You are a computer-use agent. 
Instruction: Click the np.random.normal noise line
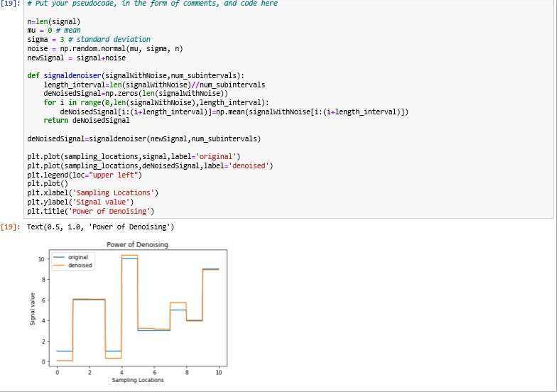105,48
